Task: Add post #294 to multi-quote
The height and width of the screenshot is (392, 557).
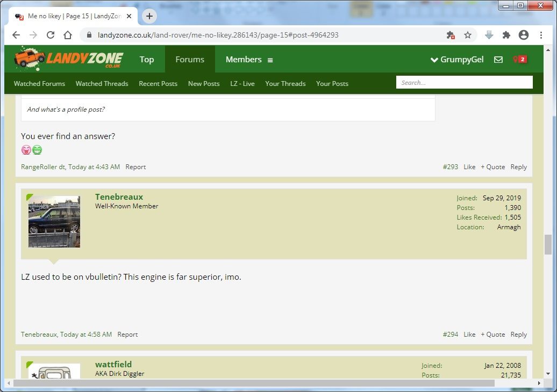Action: 492,334
